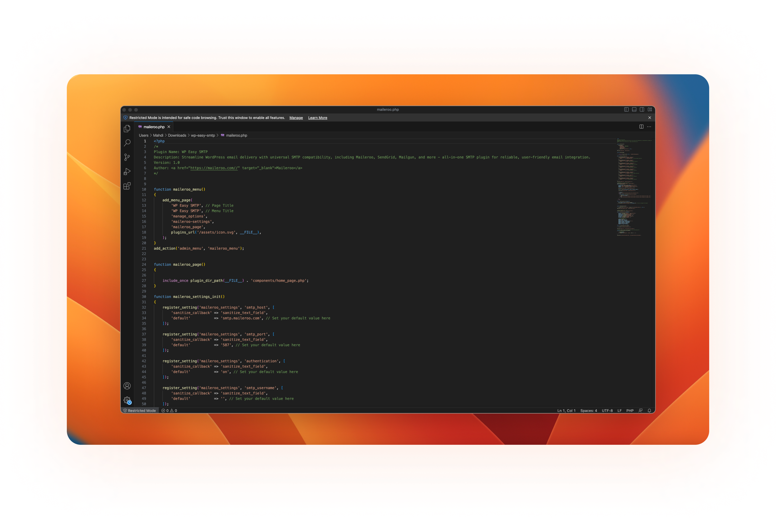The width and height of the screenshot is (776, 532).
Task: Change end of line sequence LF
Action: click(x=619, y=411)
